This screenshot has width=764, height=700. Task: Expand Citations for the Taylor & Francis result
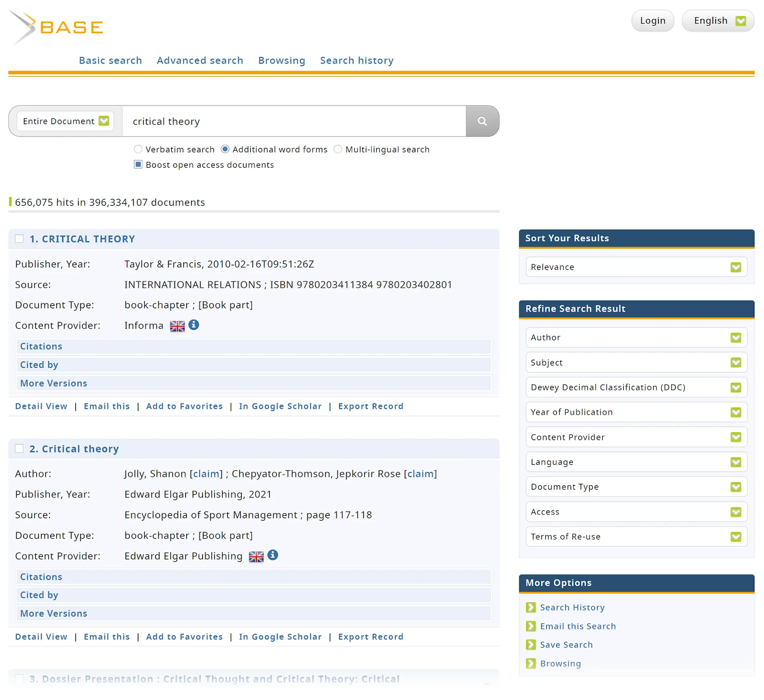click(x=254, y=346)
